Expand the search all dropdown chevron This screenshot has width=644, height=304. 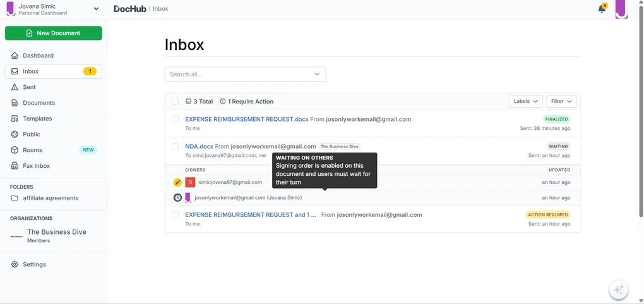[x=317, y=74]
